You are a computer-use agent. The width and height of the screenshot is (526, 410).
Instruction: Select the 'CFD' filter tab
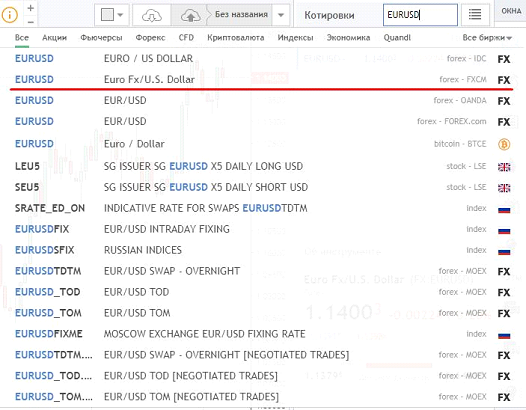pyautogui.click(x=186, y=38)
